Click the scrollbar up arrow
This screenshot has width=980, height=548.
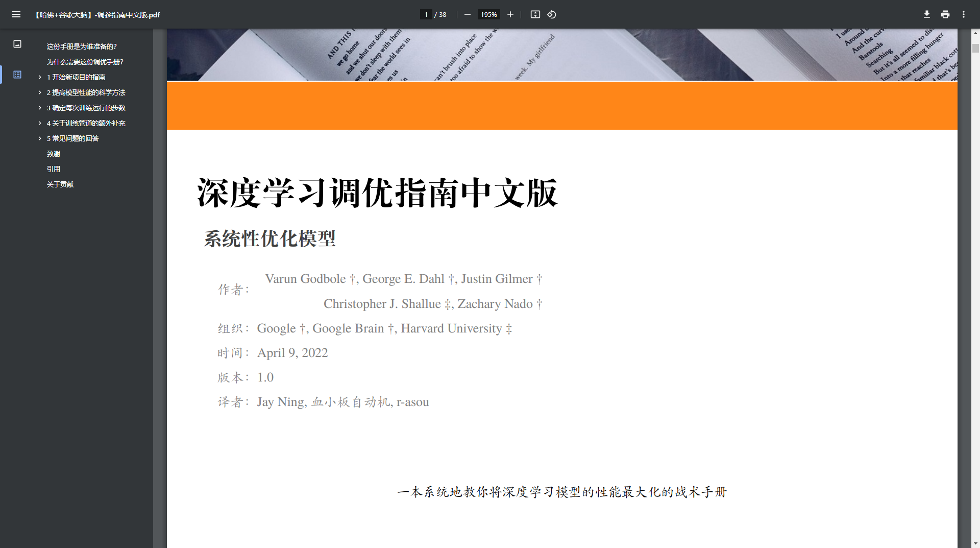coord(975,33)
